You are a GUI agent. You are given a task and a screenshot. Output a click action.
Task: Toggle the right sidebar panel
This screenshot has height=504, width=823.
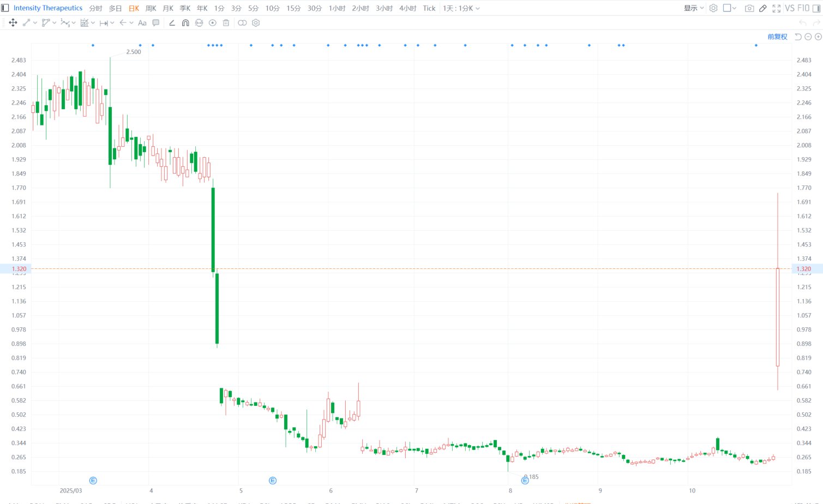(816, 8)
